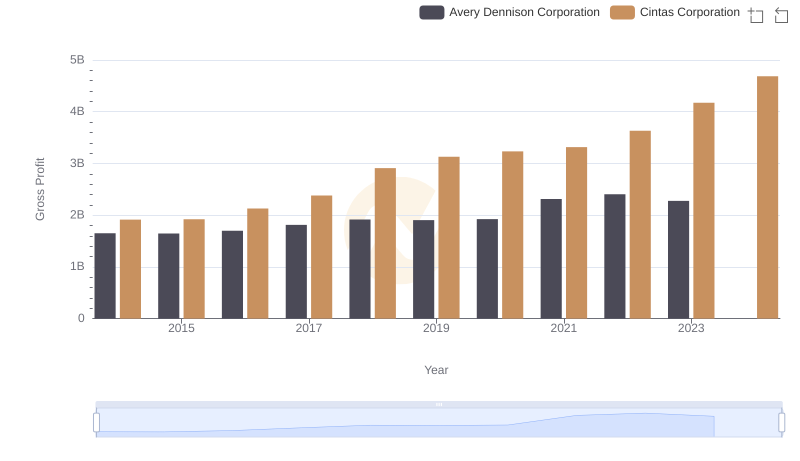Click the zoom slider data preview area
The image size is (800, 461).
tap(439, 423)
